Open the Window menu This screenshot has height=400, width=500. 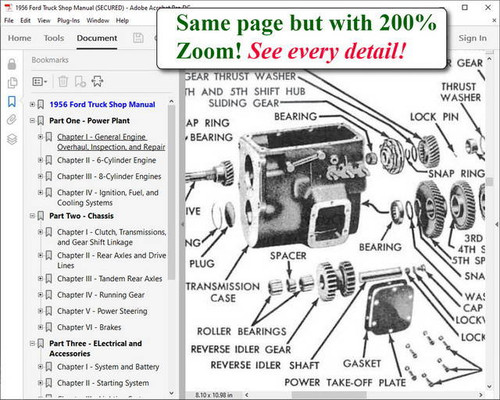98,21
